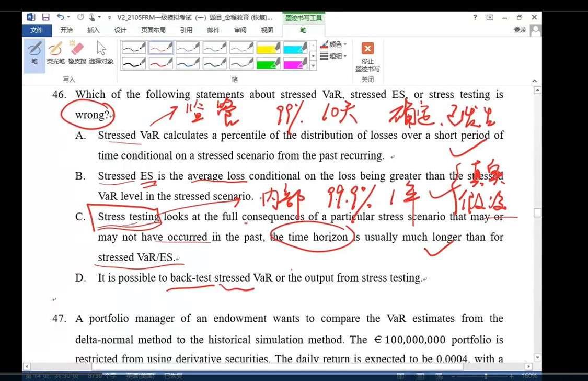Click the page count indicator in status bar

[x=51, y=376]
